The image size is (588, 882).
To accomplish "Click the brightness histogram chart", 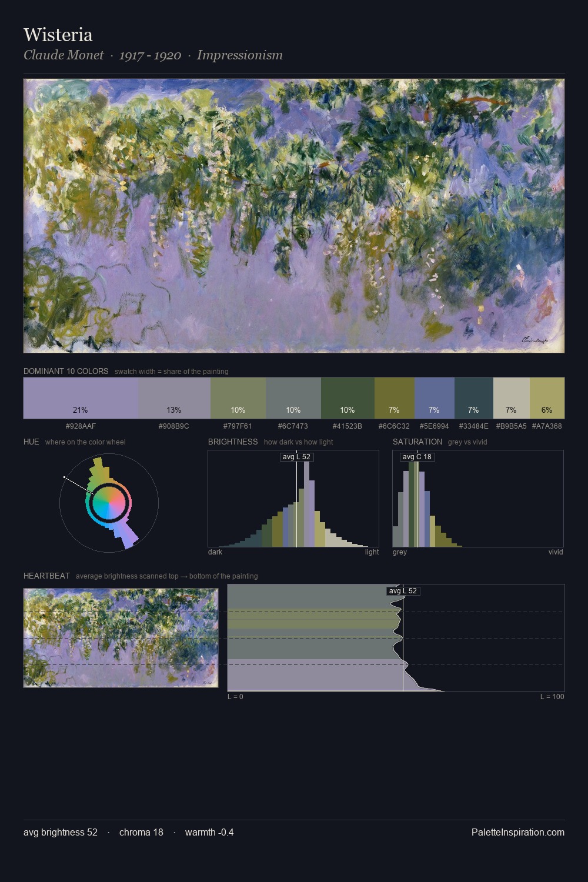I will (293, 499).
